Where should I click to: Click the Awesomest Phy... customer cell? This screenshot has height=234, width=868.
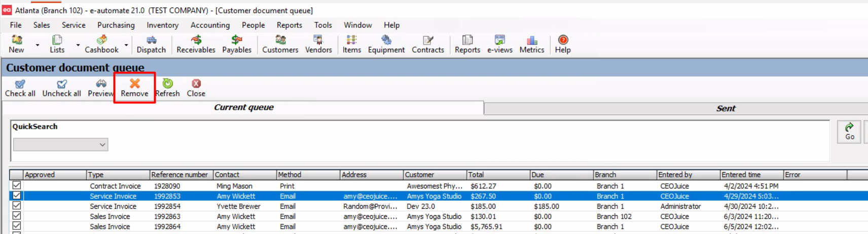pos(435,186)
